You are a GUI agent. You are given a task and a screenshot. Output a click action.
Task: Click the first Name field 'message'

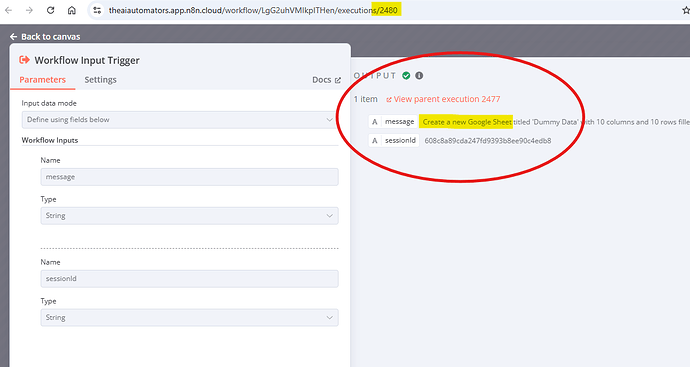(x=190, y=177)
